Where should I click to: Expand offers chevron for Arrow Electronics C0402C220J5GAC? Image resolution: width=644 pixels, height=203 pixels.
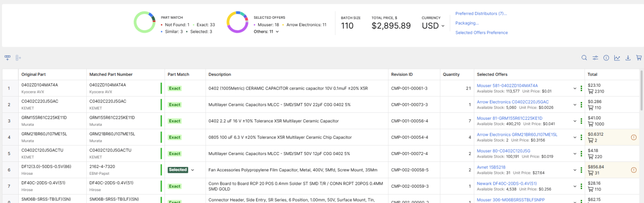pyautogui.click(x=574, y=105)
